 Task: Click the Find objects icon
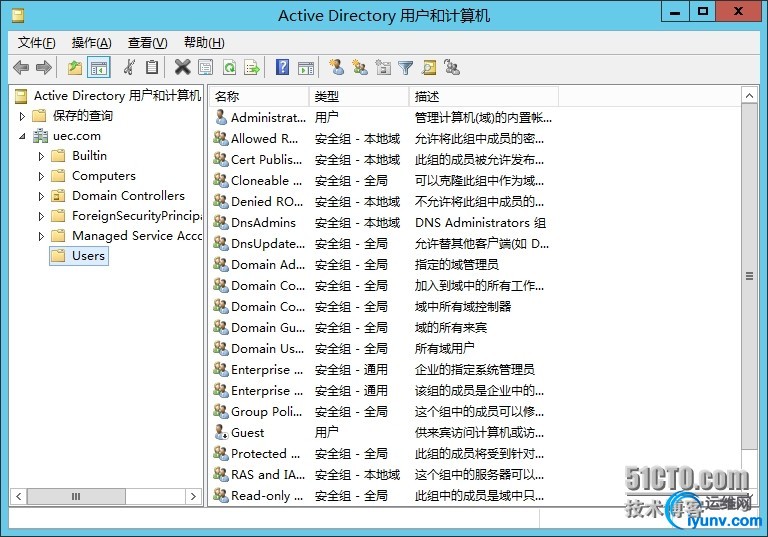coord(429,67)
